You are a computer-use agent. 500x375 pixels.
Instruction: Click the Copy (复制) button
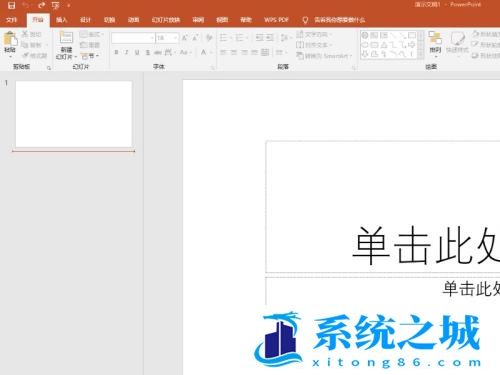tap(33, 45)
